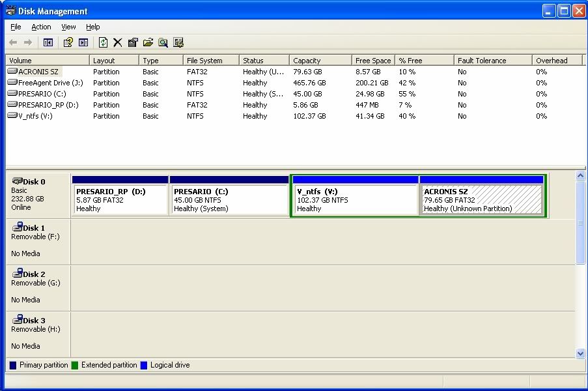Sort by the Overhead column header

557,61
